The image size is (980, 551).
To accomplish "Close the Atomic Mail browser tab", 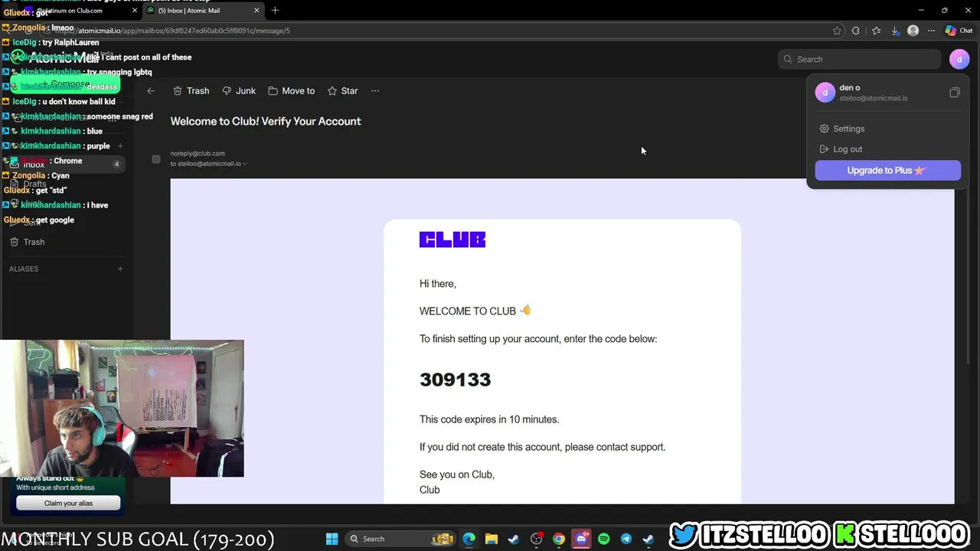I will [256, 11].
